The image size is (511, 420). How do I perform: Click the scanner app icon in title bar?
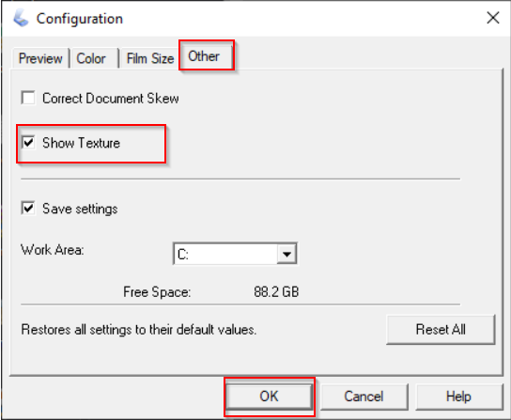[x=21, y=18]
